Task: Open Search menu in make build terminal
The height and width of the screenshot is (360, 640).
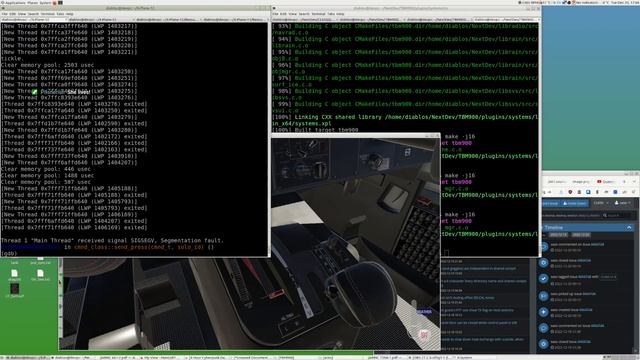Action: pyautogui.click(x=304, y=14)
